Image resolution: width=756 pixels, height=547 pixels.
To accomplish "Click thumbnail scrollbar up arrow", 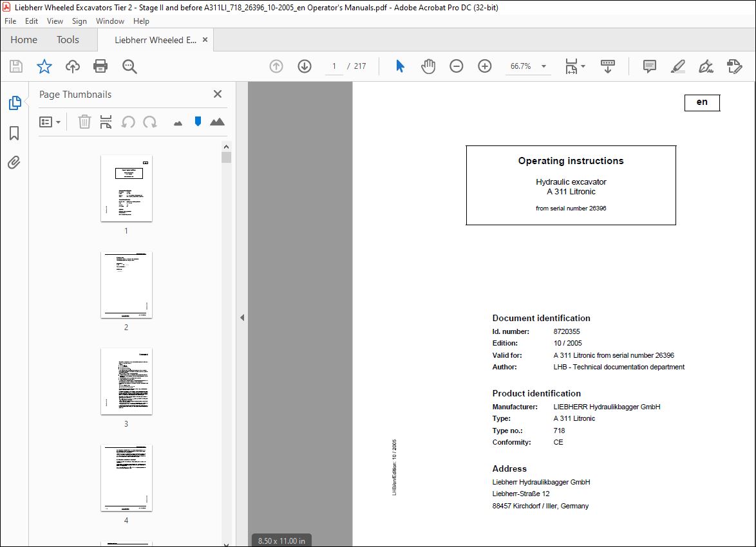I will (227, 147).
